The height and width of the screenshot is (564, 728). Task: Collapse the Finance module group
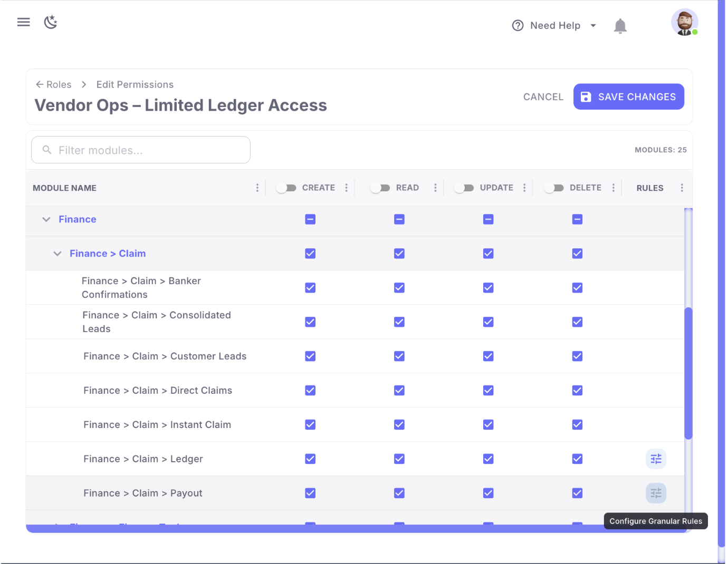[46, 219]
